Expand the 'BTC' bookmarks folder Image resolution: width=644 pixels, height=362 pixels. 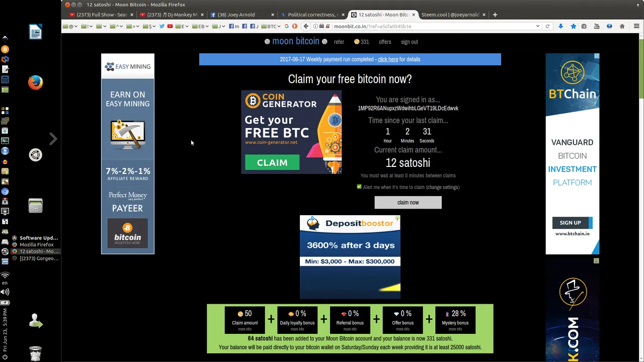(272, 26)
